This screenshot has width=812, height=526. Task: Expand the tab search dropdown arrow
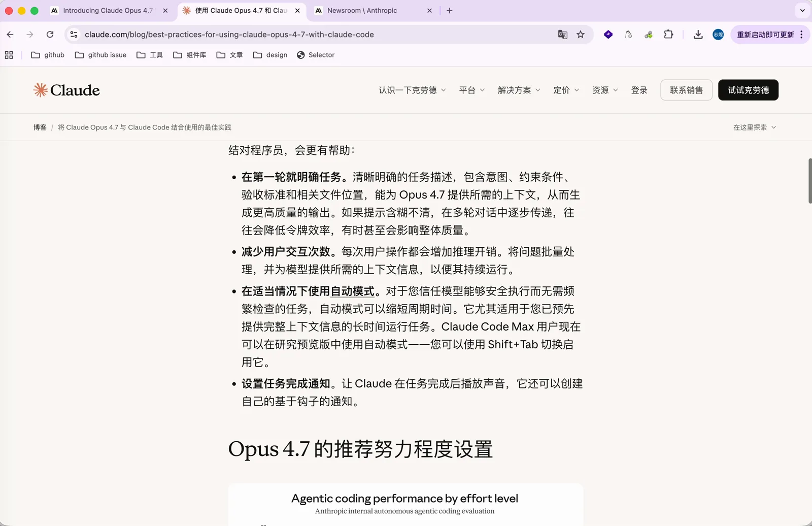click(802, 11)
